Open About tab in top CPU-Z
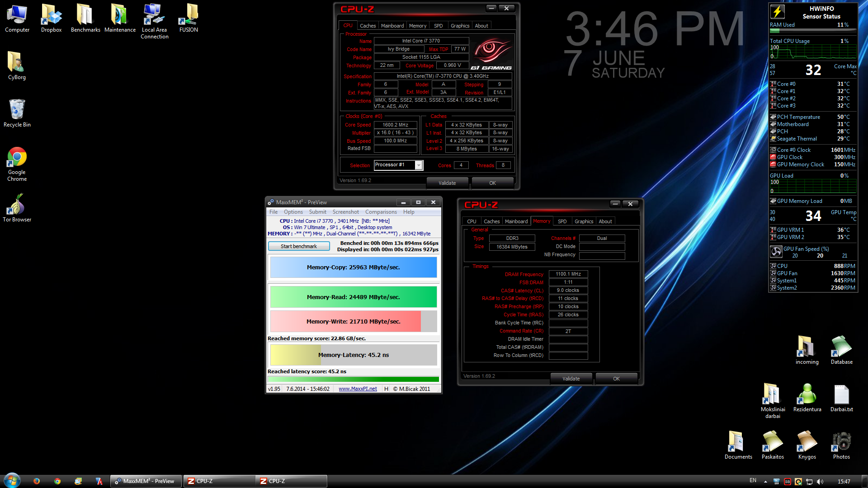 [x=481, y=26]
